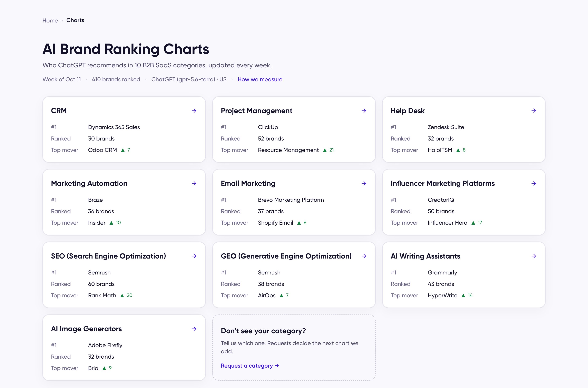The width and height of the screenshot is (588, 388).
Task: Click the Email Marketing card arrow
Action: (x=364, y=183)
